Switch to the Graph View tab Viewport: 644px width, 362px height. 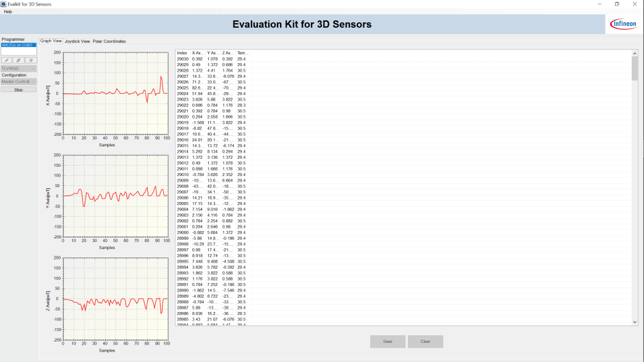(51, 41)
